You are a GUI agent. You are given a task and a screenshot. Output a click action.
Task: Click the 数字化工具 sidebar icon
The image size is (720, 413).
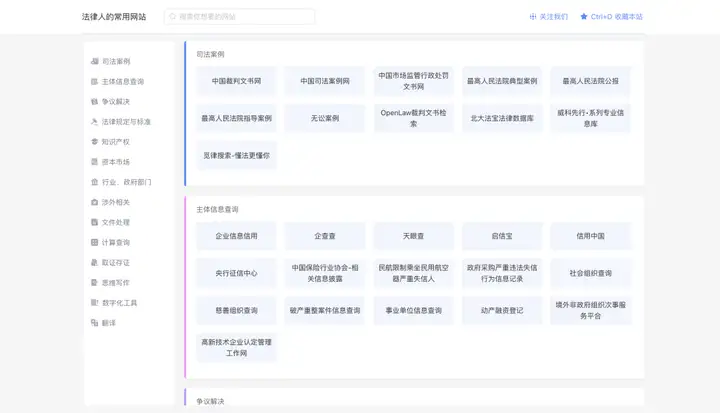coord(95,303)
